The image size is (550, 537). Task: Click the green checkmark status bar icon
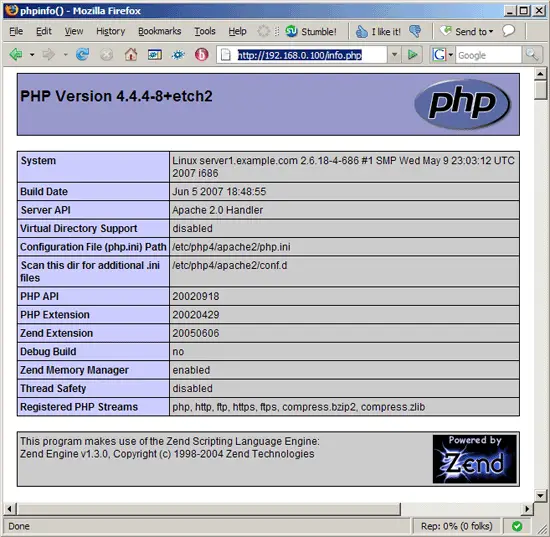pyautogui.click(x=517, y=526)
